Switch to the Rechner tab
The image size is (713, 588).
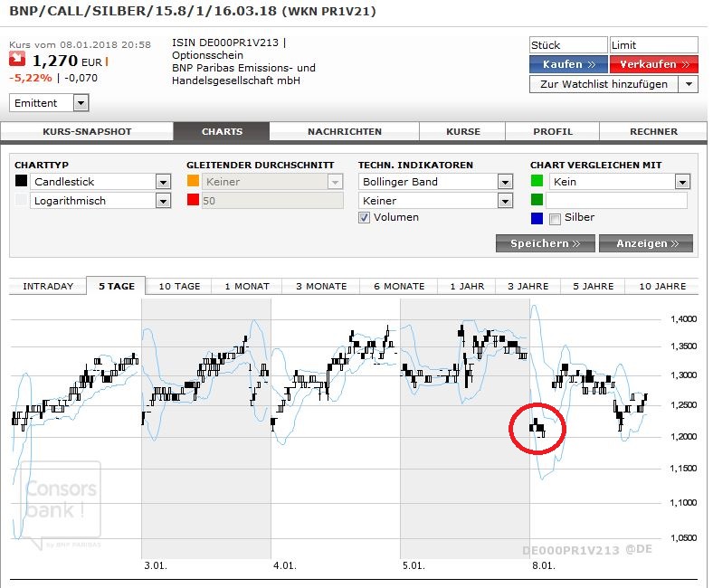(653, 131)
